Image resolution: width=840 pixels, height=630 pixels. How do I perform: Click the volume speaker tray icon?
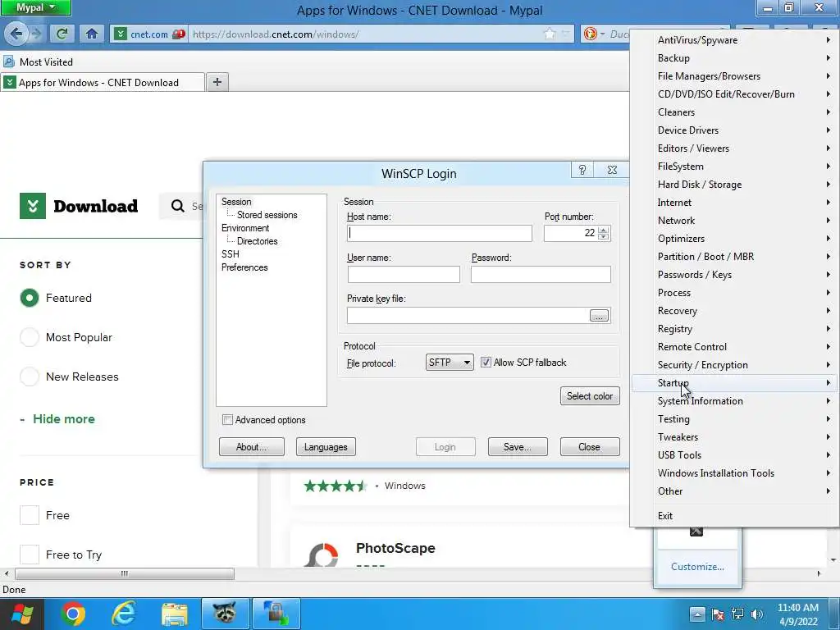757,614
